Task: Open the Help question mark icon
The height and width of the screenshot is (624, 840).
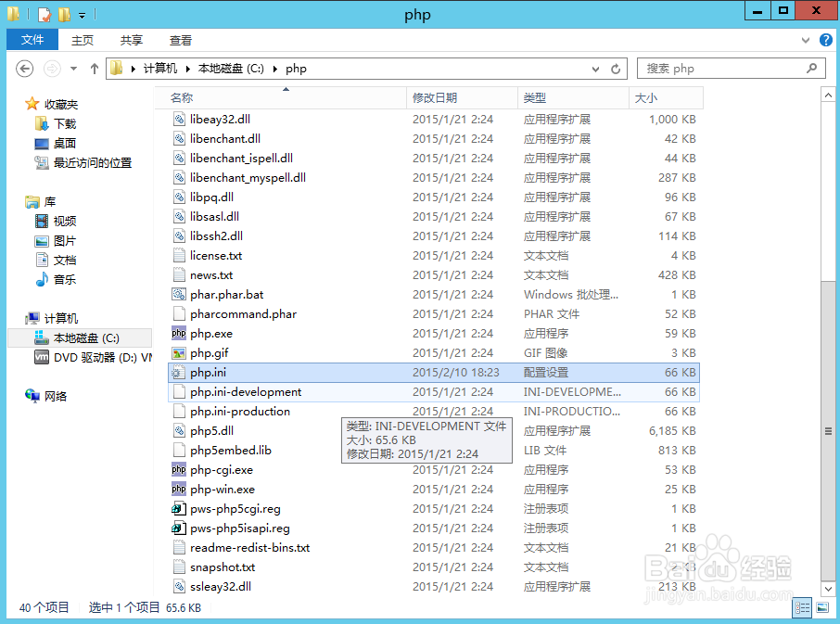Action: pyautogui.click(x=825, y=40)
